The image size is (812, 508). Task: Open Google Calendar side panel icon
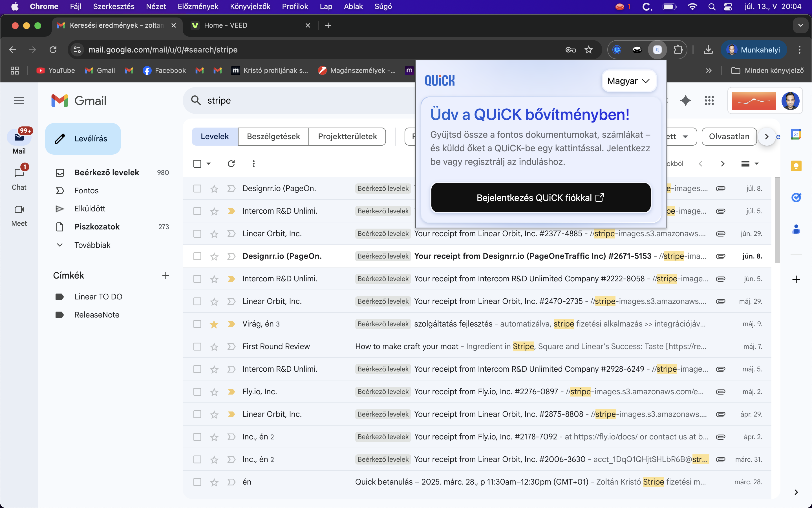click(796, 135)
